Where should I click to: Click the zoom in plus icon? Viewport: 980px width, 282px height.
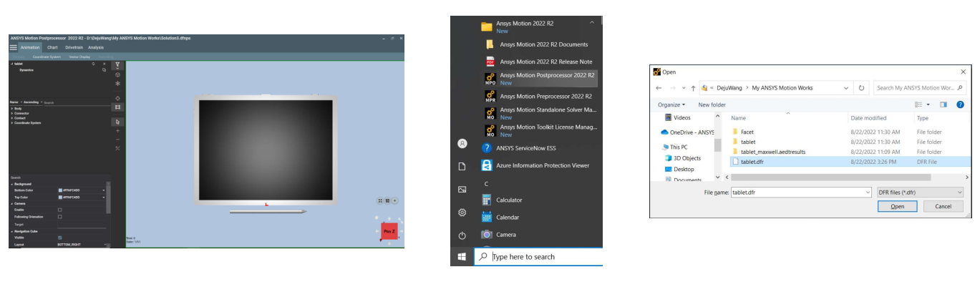[x=117, y=131]
